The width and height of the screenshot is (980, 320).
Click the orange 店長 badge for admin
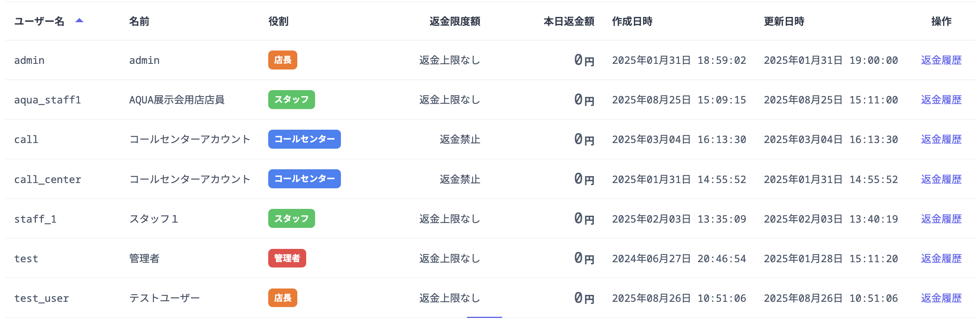(282, 60)
